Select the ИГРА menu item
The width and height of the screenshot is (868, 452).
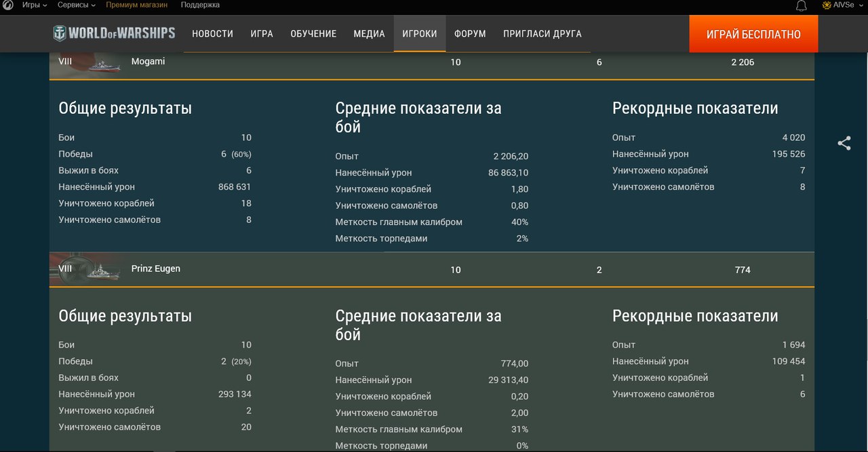pos(262,34)
